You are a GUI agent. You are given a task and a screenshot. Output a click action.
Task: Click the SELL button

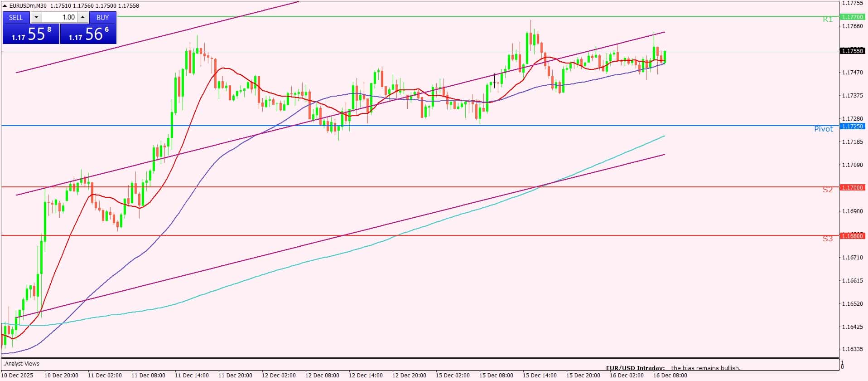click(x=16, y=17)
